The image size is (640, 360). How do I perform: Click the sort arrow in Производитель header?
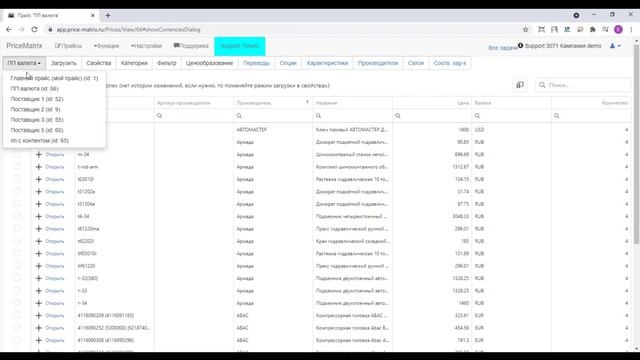coord(307,103)
